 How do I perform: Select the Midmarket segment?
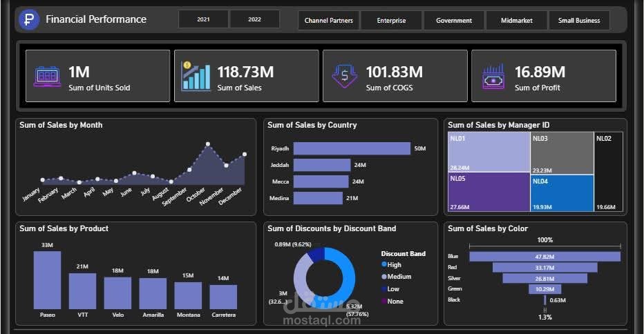pyautogui.click(x=517, y=20)
